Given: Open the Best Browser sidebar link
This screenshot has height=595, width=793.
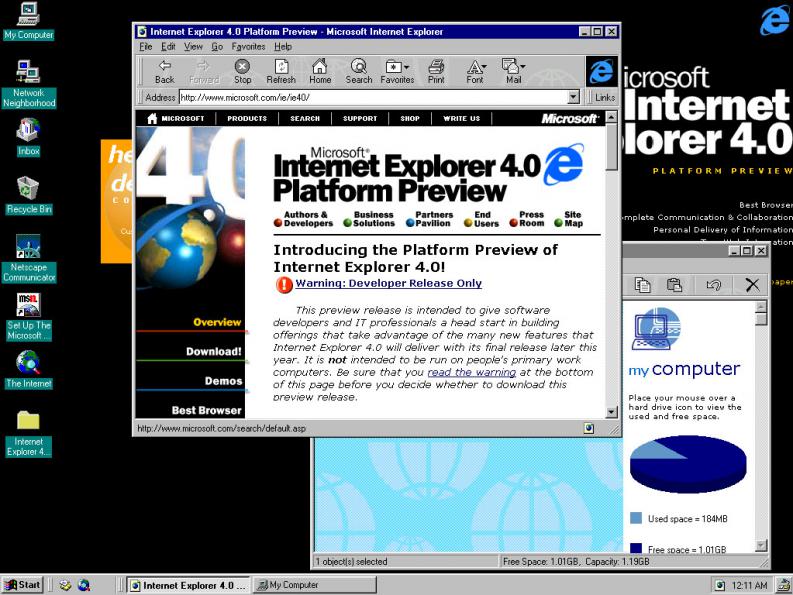Looking at the screenshot, I should (x=206, y=410).
